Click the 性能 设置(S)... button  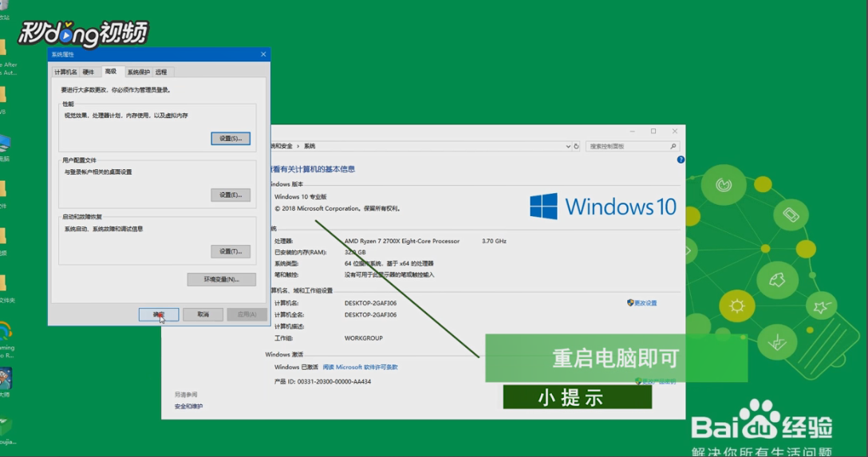tap(231, 138)
